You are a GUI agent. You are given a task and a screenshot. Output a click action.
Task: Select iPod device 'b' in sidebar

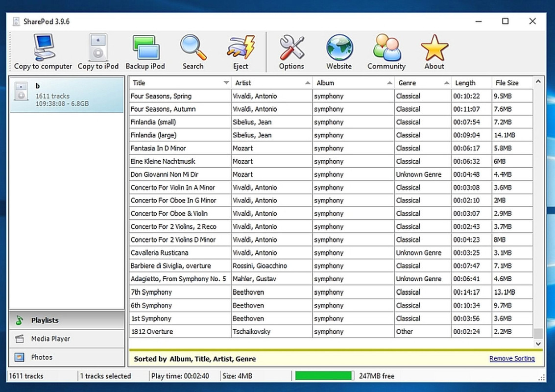click(x=67, y=95)
